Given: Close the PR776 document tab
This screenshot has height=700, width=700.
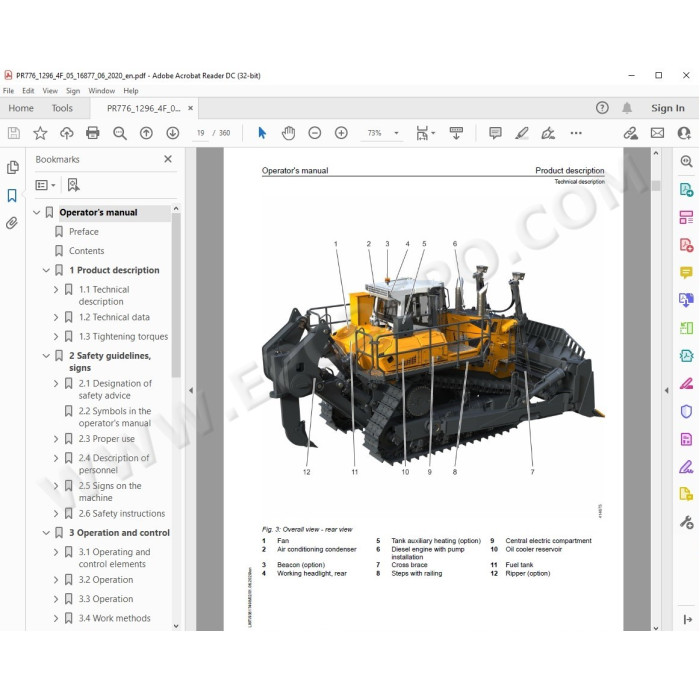Looking at the screenshot, I should (191, 108).
